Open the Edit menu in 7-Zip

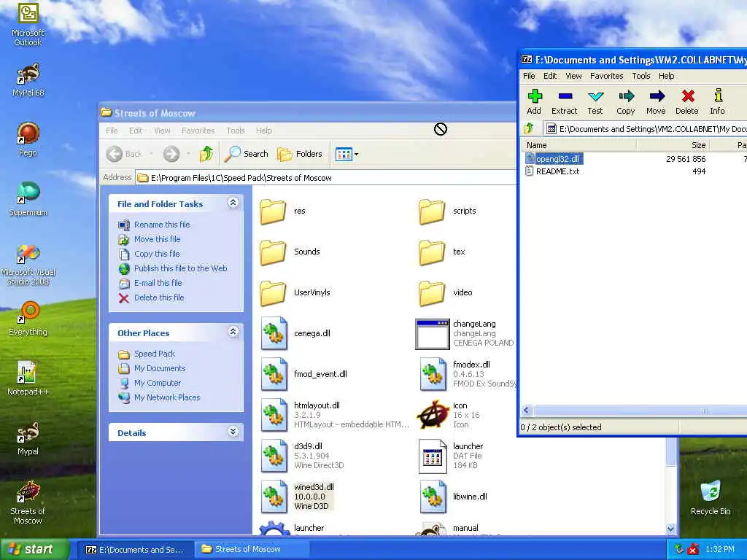coord(550,76)
